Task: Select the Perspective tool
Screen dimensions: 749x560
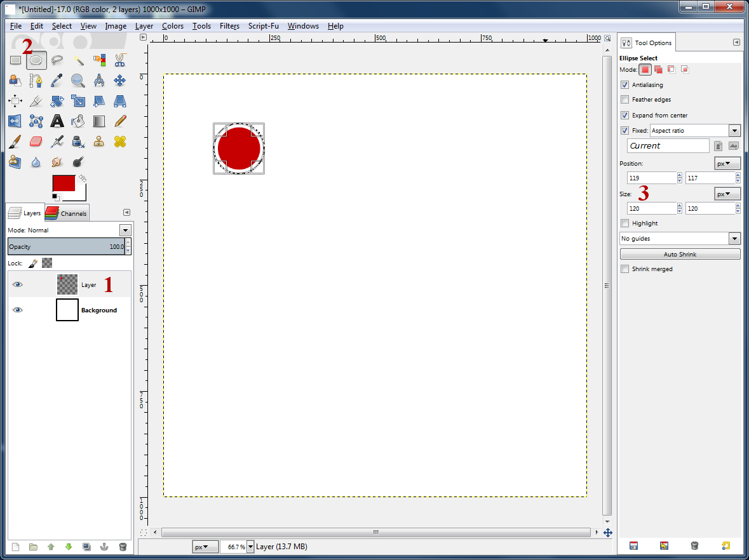Action: click(x=120, y=101)
